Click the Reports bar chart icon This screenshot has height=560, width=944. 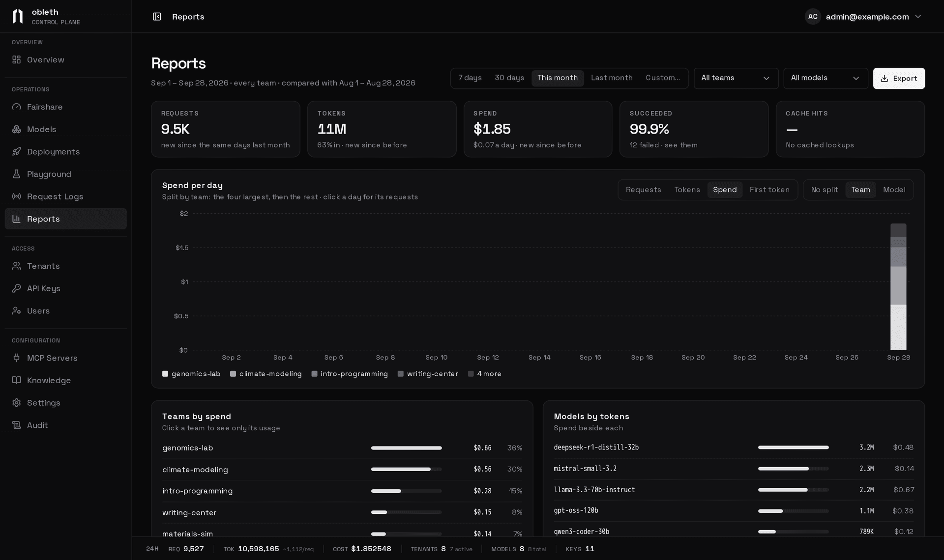(17, 219)
